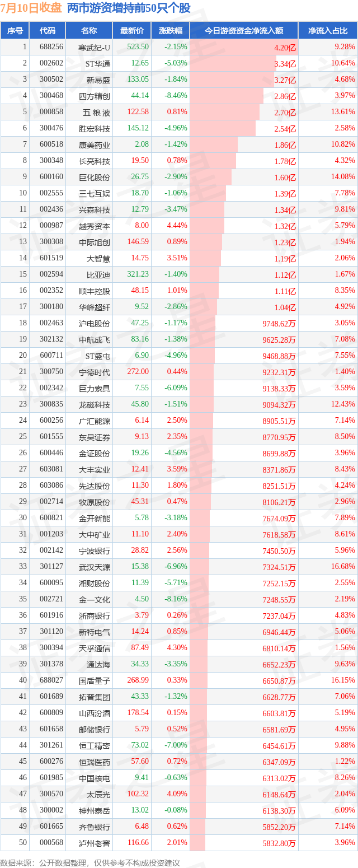Click ratio 16.68% for 武汉天源
Viewport: 358px width, 868px height.
coord(343,567)
